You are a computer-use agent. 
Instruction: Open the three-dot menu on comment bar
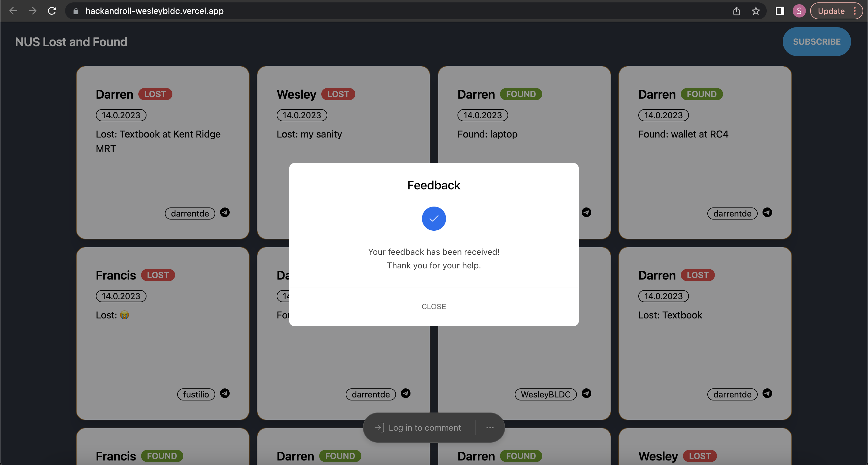click(490, 428)
